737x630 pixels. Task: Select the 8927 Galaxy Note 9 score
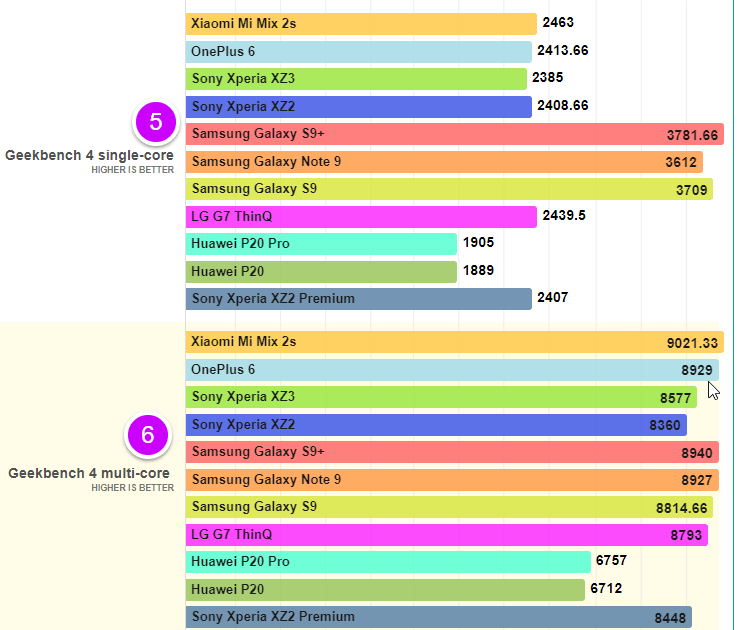(697, 480)
